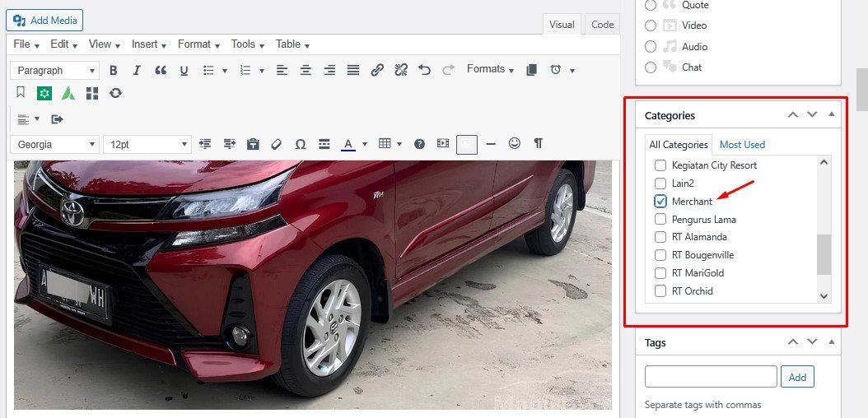Switch to the Code editor tab
This screenshot has height=418, width=868.
tap(602, 25)
